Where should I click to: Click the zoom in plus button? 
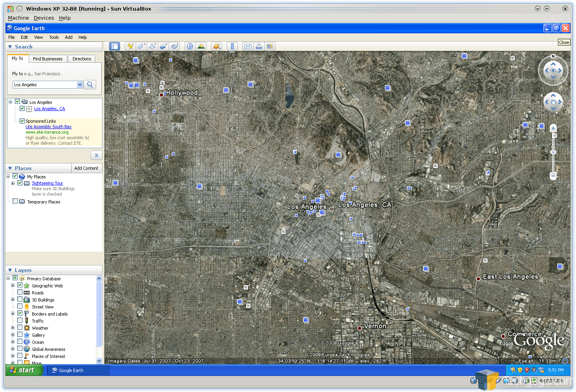point(553,128)
